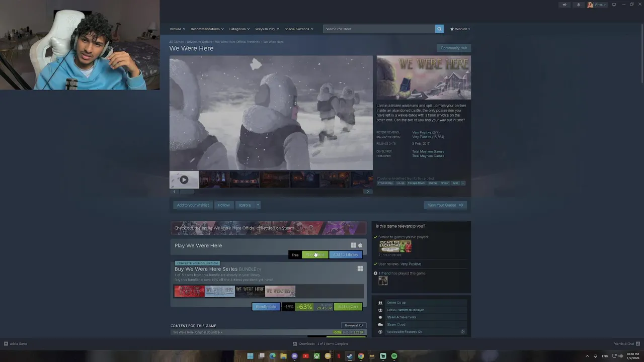This screenshot has width=644, height=362.
Task: Open the Vinax account dropdown
Action: coord(597,5)
